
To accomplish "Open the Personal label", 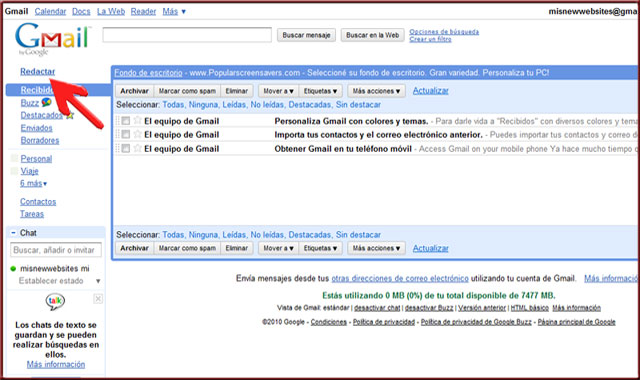I will (36, 158).
